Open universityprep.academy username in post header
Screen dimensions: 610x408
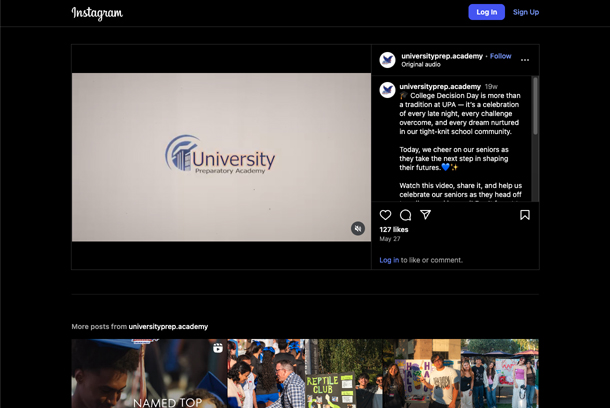[x=442, y=56]
